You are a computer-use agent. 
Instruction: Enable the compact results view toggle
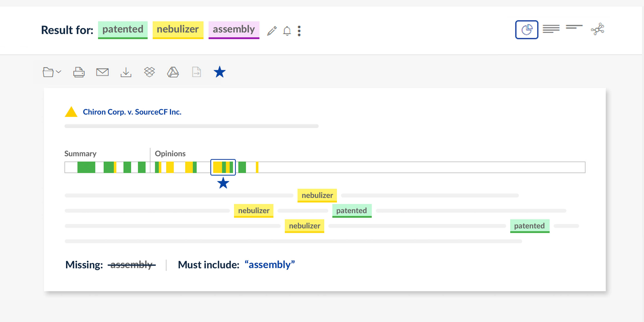(574, 29)
